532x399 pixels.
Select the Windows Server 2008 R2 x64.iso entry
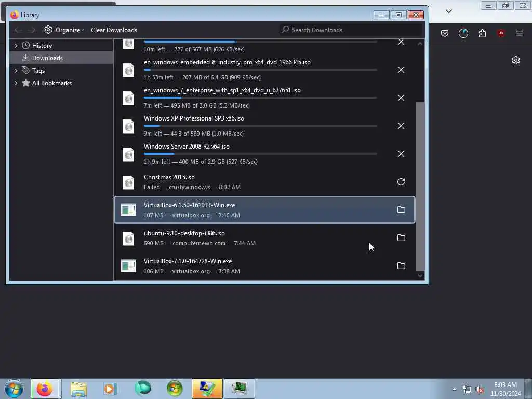tap(264, 154)
